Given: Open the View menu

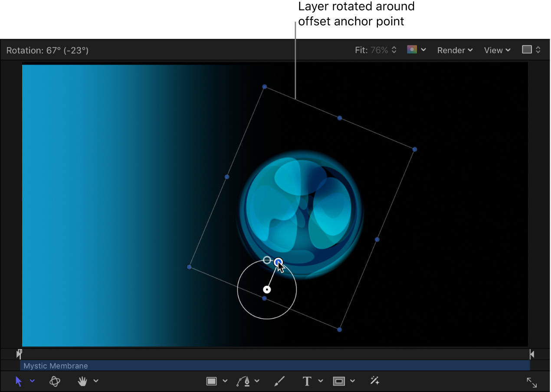Looking at the screenshot, I should pyautogui.click(x=496, y=50).
